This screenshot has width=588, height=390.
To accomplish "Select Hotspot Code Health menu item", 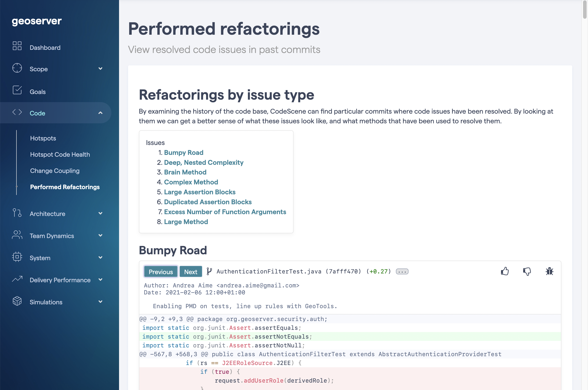I will coord(60,154).
